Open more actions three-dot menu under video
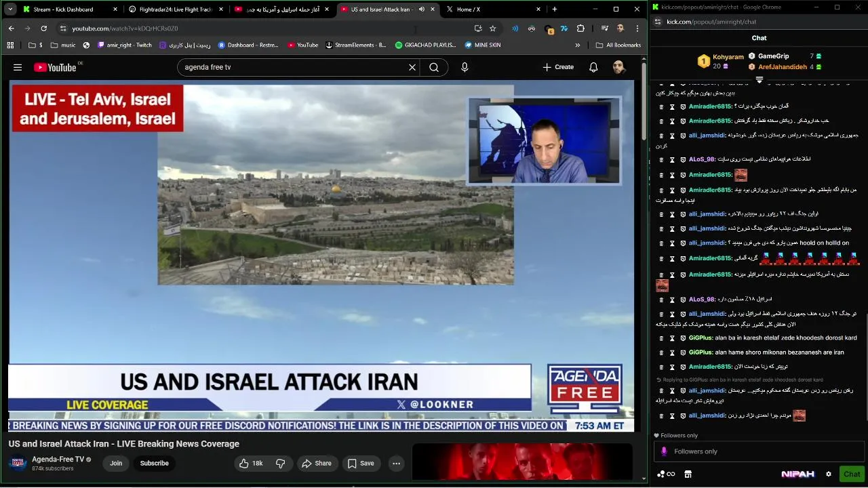Viewport: 868px width, 488px height. click(396, 464)
